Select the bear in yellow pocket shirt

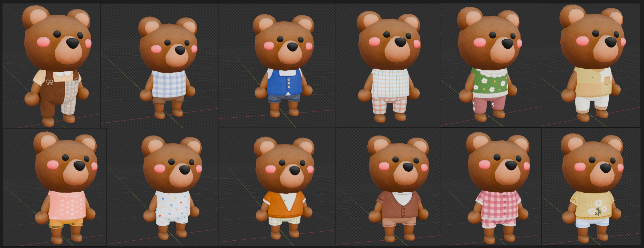(592, 63)
